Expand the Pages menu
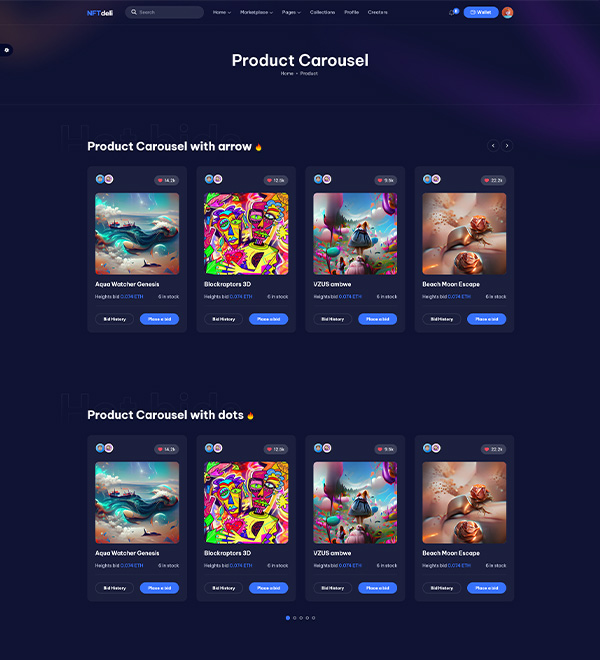The image size is (600, 660). coord(291,12)
